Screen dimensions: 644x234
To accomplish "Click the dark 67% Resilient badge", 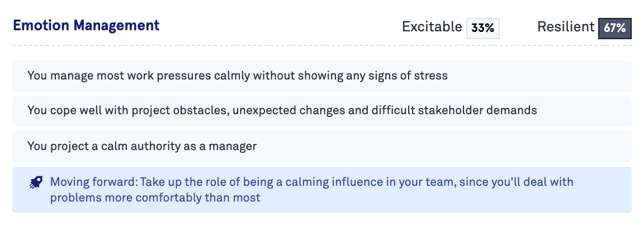I will tap(614, 27).
